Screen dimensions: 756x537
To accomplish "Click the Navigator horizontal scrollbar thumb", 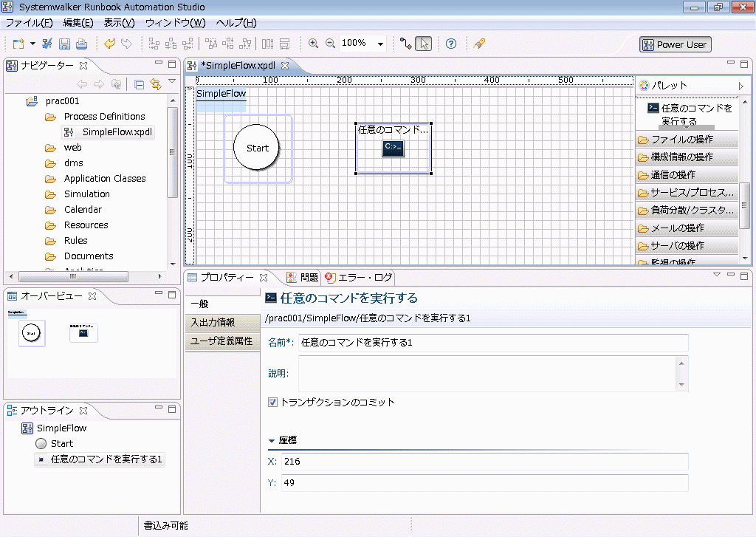I will coord(73,276).
